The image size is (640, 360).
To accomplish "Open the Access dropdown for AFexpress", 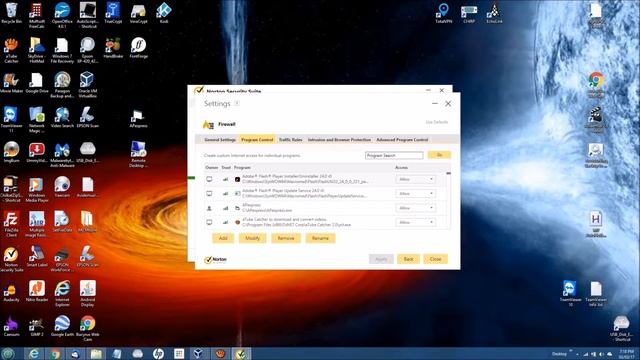I will pyautogui.click(x=415, y=208).
